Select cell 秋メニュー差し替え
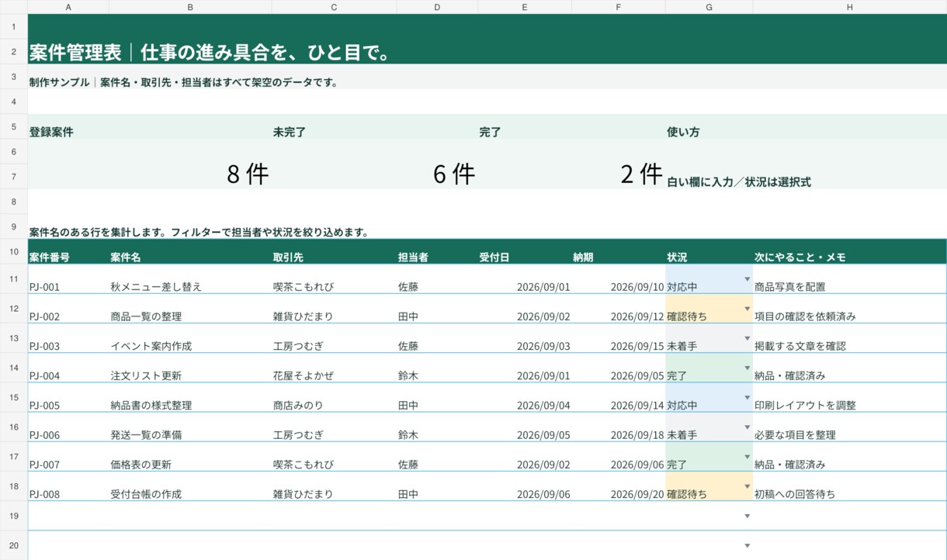 click(190, 279)
